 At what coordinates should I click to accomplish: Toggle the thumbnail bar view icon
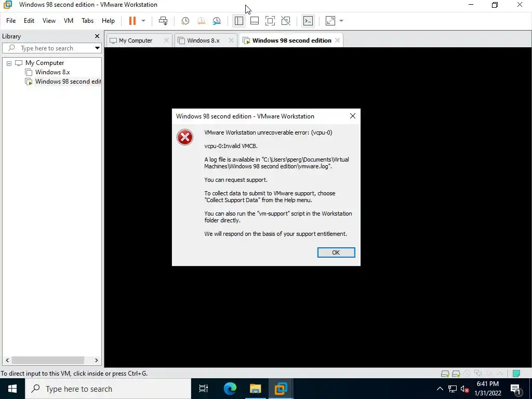point(255,21)
